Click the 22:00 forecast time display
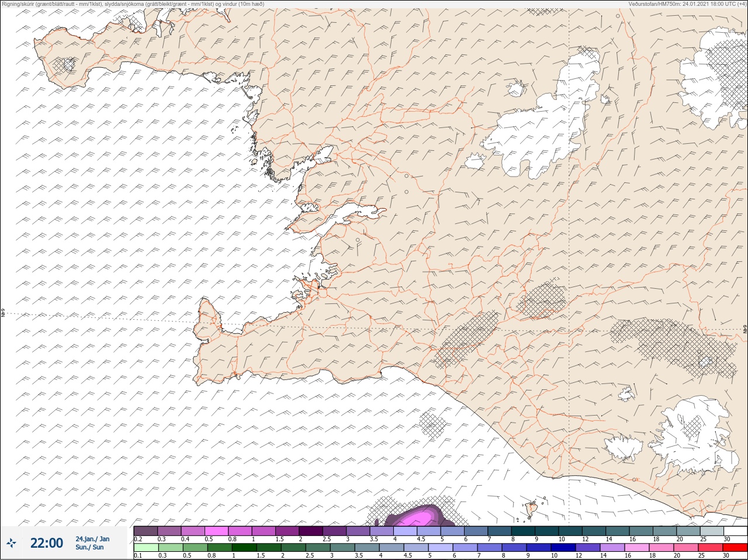The height and width of the screenshot is (560, 748). click(47, 543)
